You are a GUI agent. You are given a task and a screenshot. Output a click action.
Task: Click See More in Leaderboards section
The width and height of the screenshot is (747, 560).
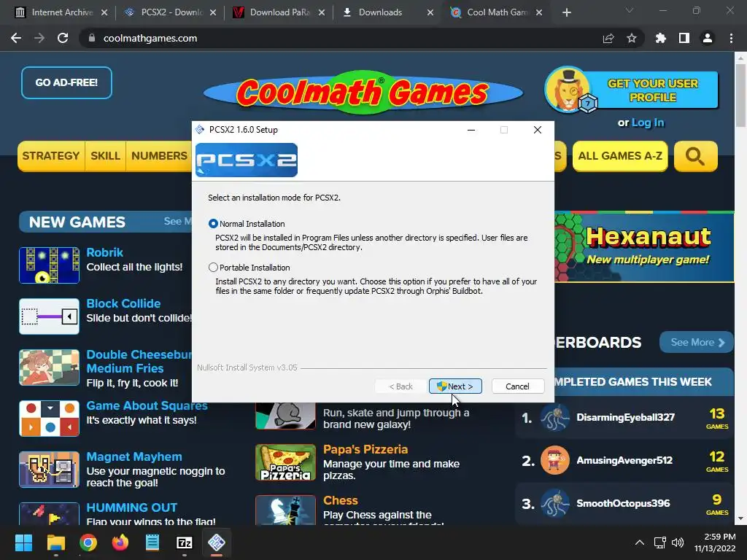(697, 343)
